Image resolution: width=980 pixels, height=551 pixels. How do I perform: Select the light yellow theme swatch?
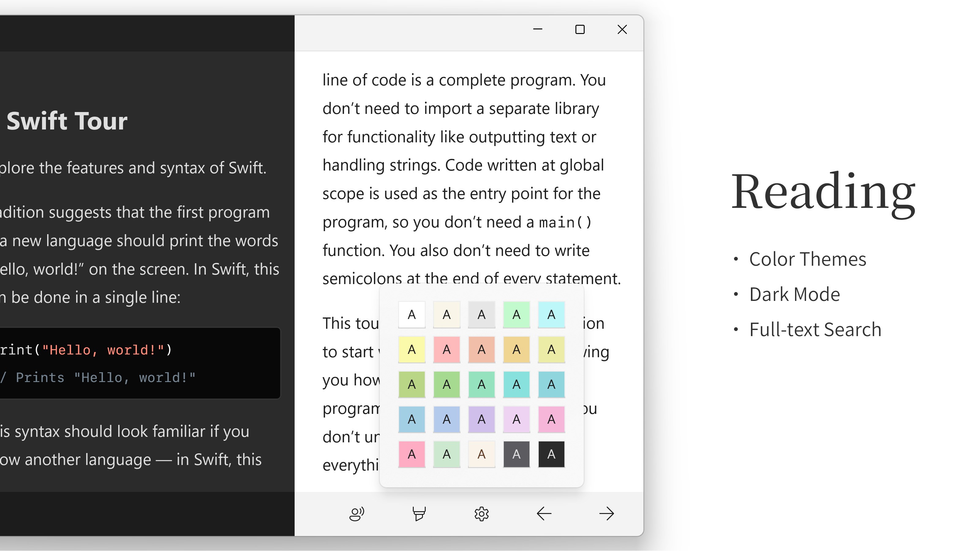click(x=412, y=350)
